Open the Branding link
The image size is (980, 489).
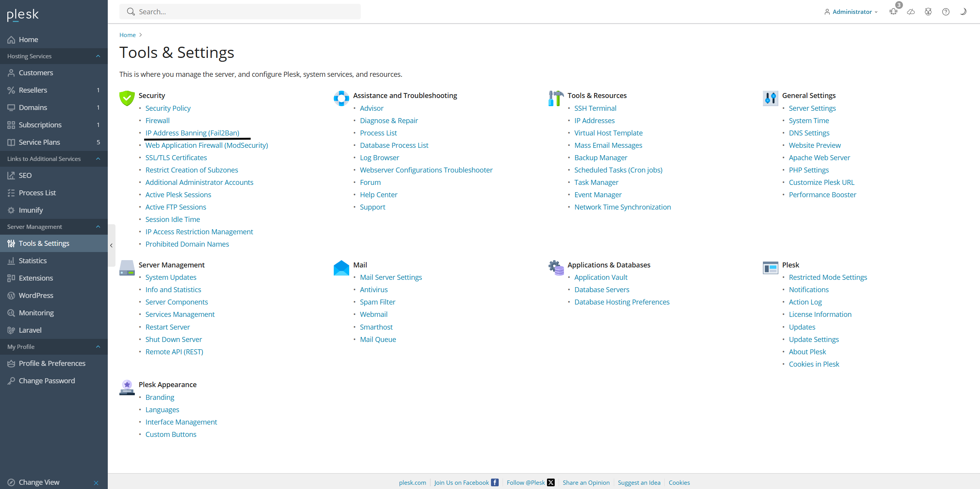point(160,397)
